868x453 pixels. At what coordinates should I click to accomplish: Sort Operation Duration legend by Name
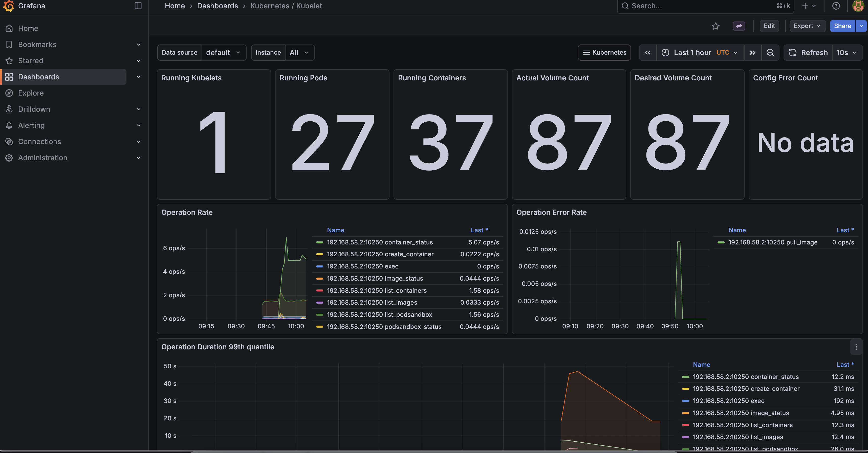(x=701, y=365)
